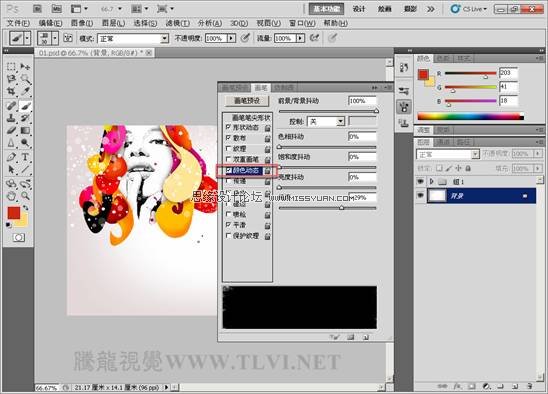Image resolution: width=548 pixels, height=394 pixels.
Task: Hide the 组 1 group layer
Action: tap(420, 181)
